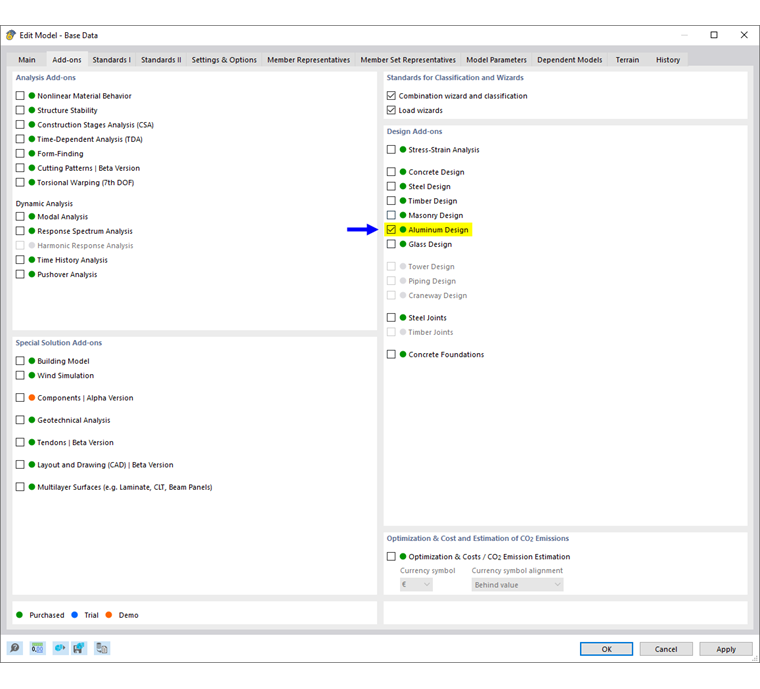Viewport: 760px width, 689px height.
Task: Close the Edit Model dialog
Action: (x=744, y=35)
